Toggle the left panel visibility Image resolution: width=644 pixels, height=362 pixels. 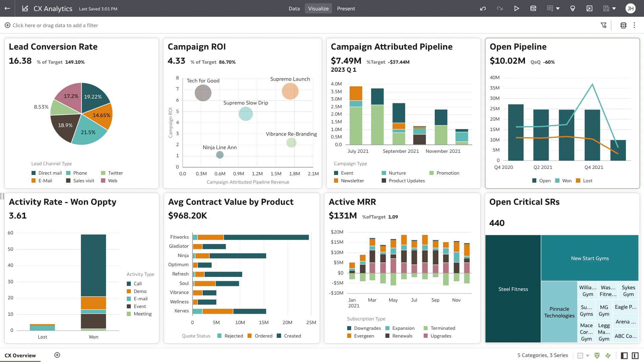[624, 355]
